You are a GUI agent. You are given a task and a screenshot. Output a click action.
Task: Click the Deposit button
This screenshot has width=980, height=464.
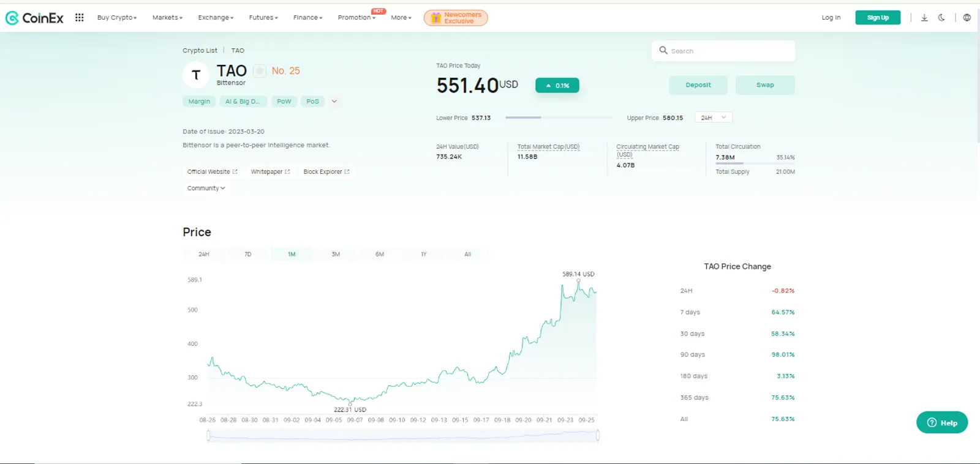click(698, 85)
